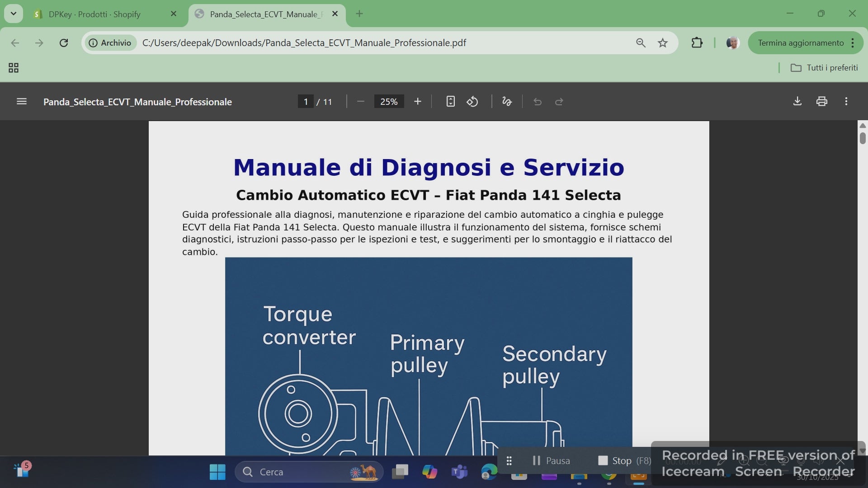Click the vertical scrollbar thumb

[x=862, y=138]
